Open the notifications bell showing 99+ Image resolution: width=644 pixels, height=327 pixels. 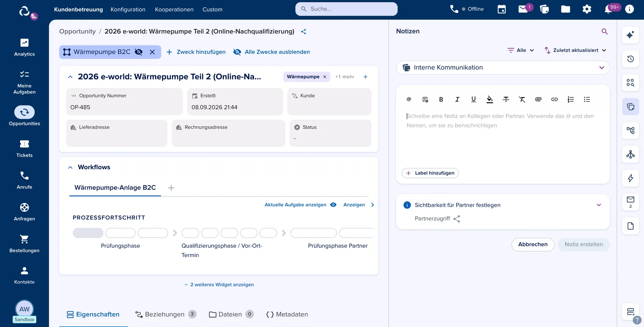point(608,9)
